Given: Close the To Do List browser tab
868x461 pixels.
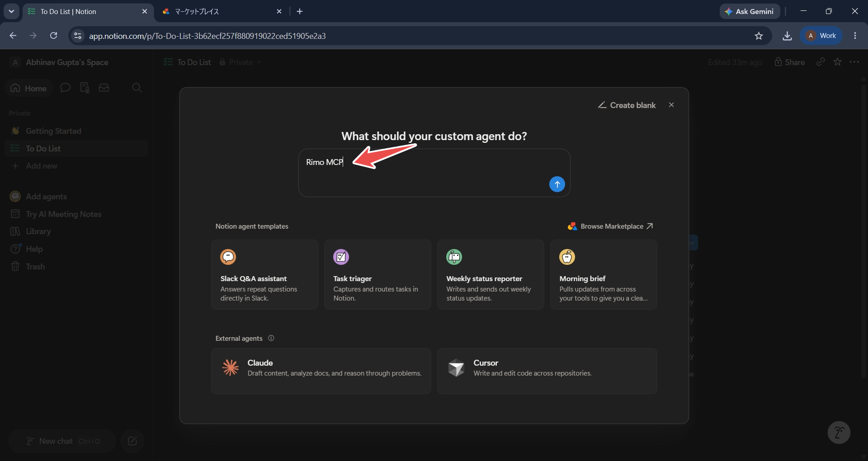Looking at the screenshot, I should 145,11.
